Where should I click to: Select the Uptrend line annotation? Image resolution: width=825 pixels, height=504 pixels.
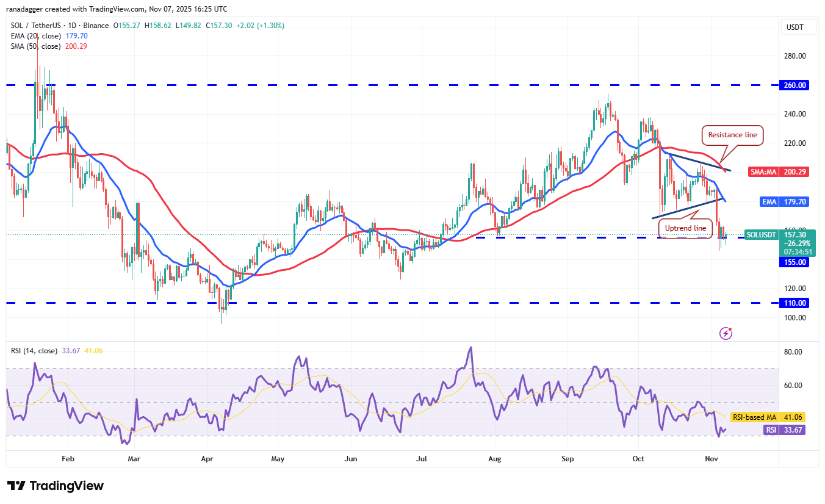[x=685, y=228]
